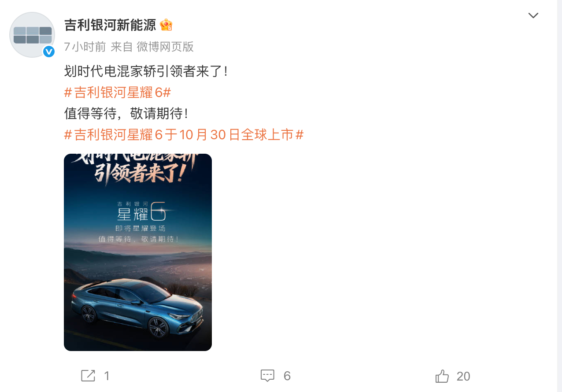
Task: Click the like count 20
Action: click(463, 376)
